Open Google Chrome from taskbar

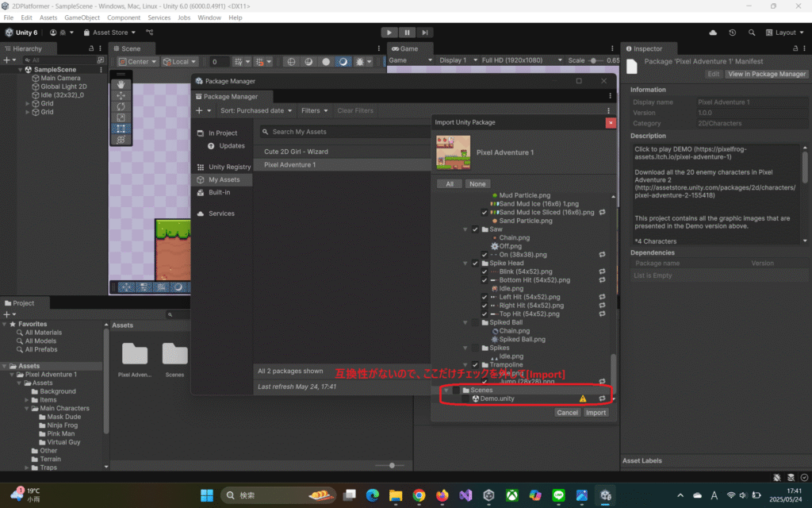[x=419, y=495]
